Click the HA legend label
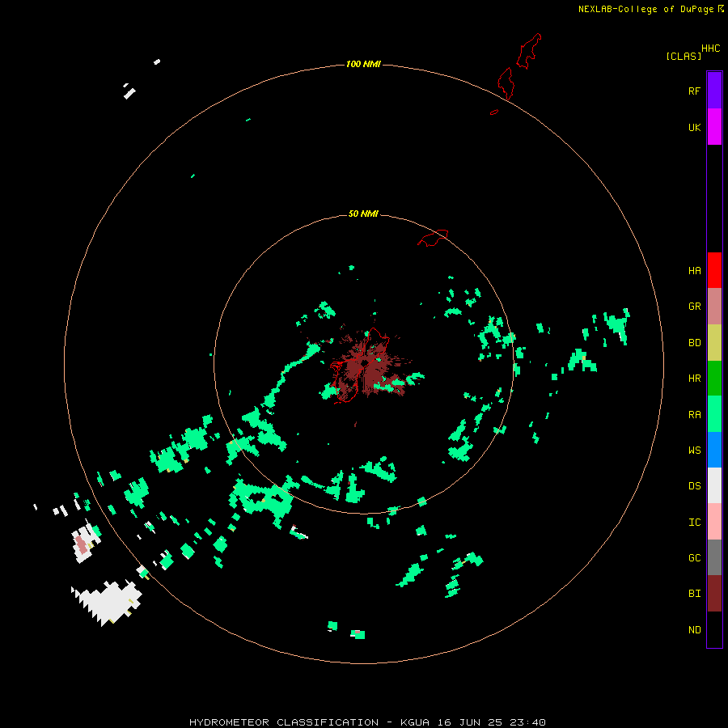728x728 pixels. pos(694,271)
